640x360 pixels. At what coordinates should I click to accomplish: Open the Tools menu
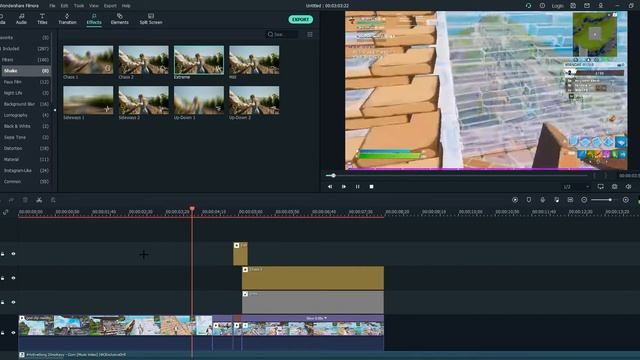(79, 6)
